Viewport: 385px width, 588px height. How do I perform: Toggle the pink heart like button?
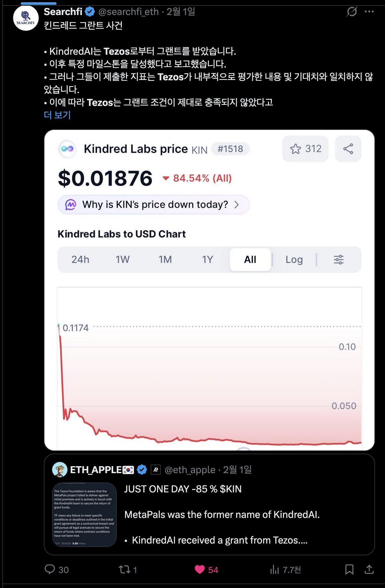[x=200, y=569]
